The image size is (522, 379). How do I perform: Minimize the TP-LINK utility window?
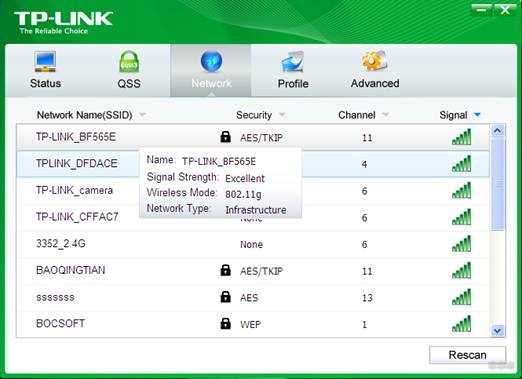(x=481, y=9)
